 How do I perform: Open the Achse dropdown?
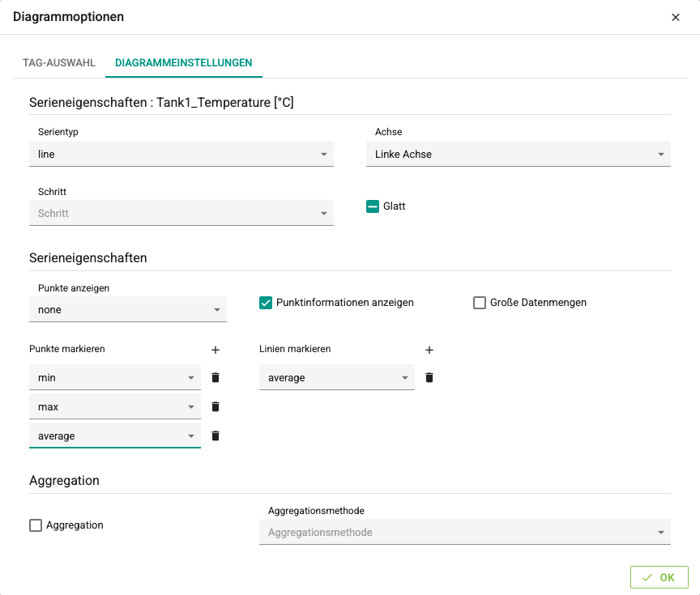519,154
